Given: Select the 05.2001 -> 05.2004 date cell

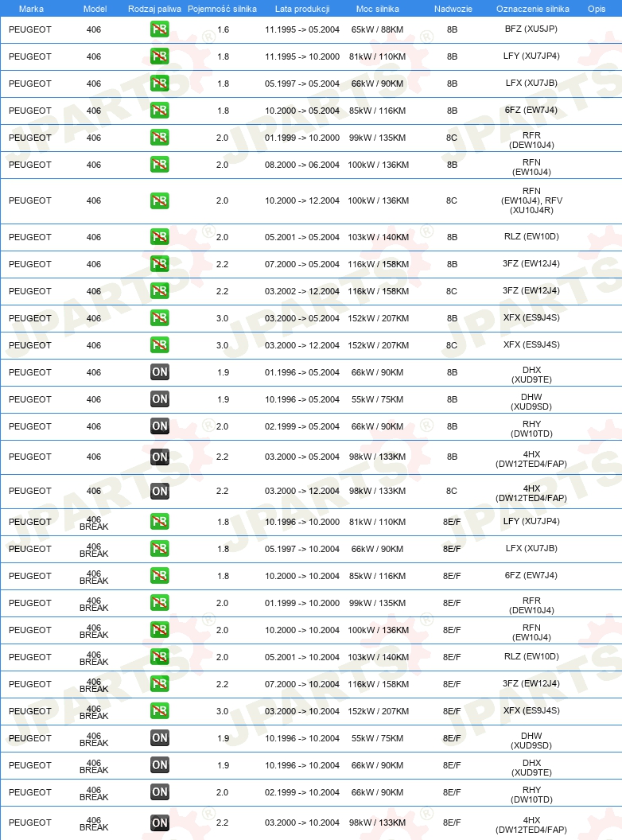Looking at the screenshot, I should coord(302,237).
